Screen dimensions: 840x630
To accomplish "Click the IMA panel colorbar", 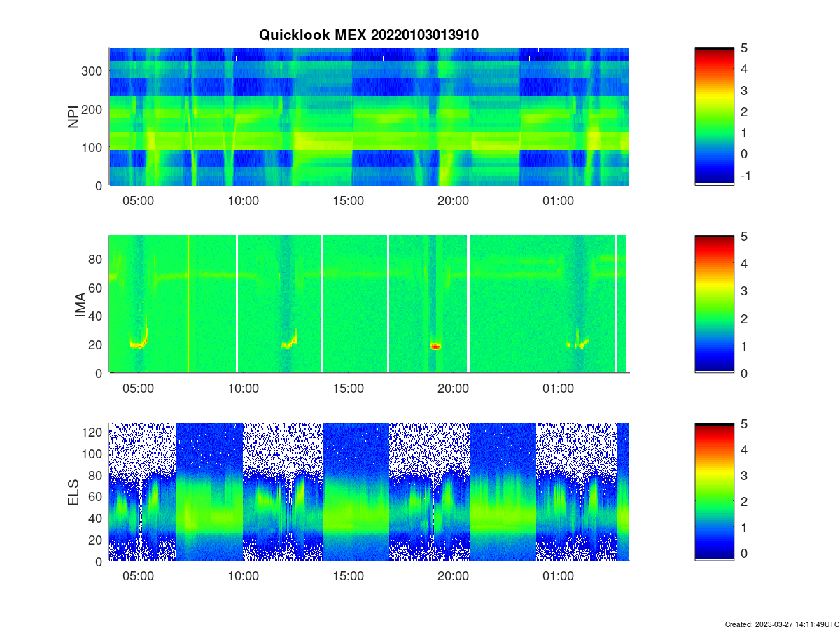I will tap(714, 304).
